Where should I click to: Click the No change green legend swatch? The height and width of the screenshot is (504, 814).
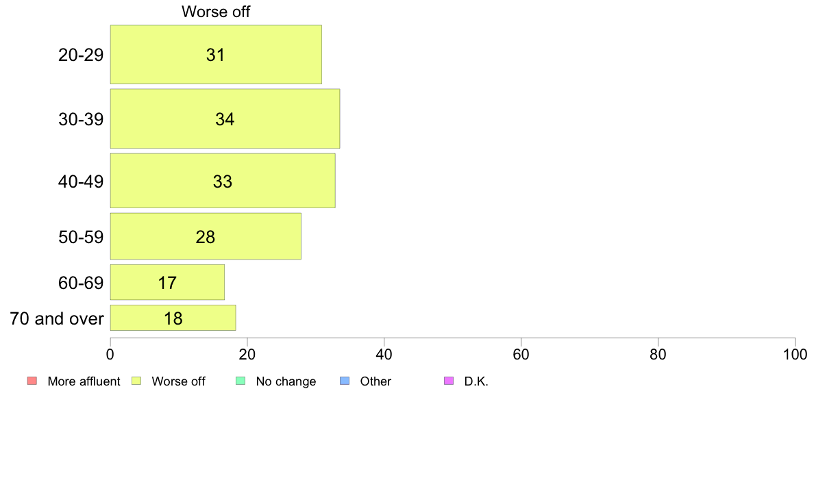pyautogui.click(x=241, y=381)
